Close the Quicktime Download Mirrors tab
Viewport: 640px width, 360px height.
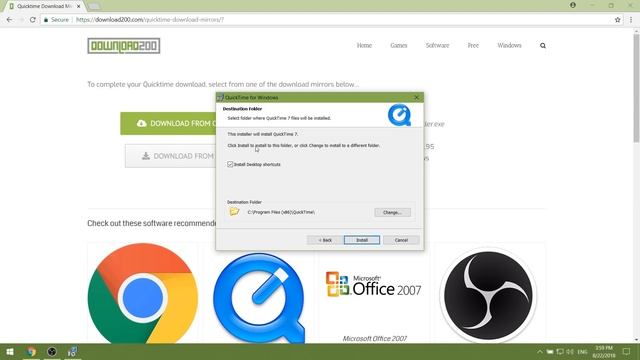(x=79, y=6)
